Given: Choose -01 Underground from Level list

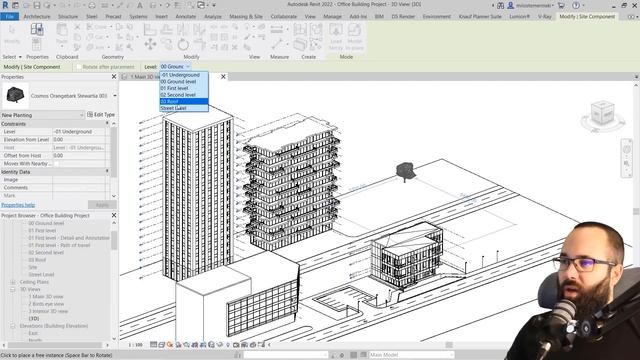Looking at the screenshot, I should (x=184, y=75).
